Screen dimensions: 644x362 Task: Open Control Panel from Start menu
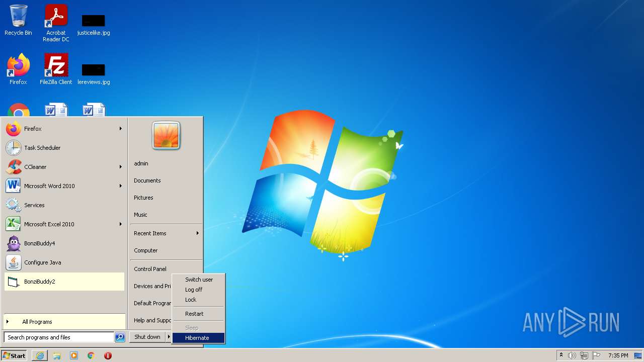pos(166,269)
